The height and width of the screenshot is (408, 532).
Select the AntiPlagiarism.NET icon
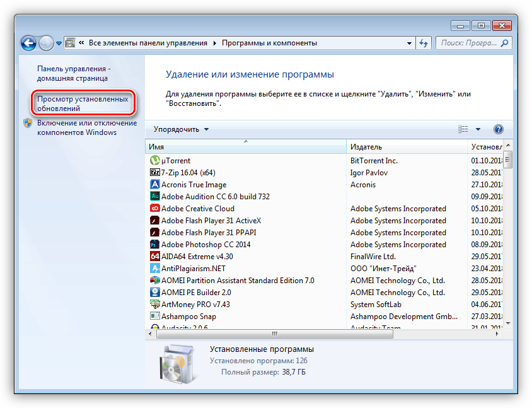click(x=154, y=268)
